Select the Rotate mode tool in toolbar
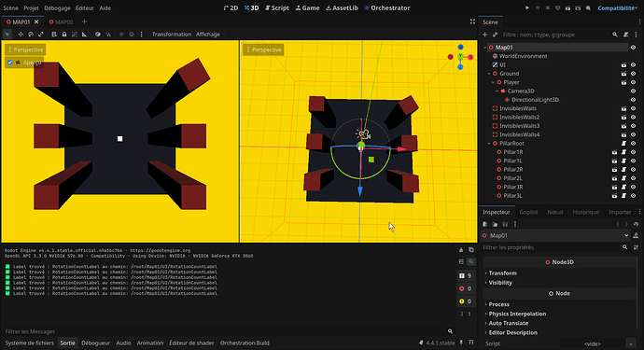 (x=31, y=35)
